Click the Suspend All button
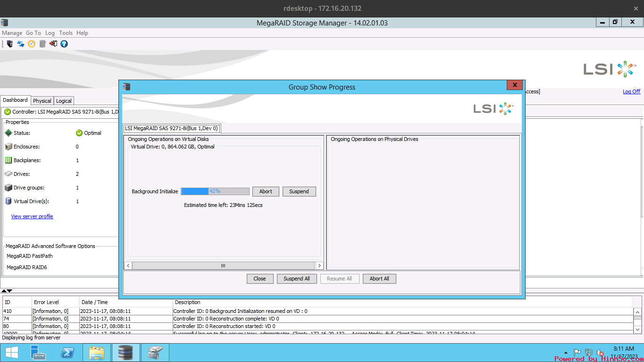Screen dimensions: 644x362 (x=297, y=279)
